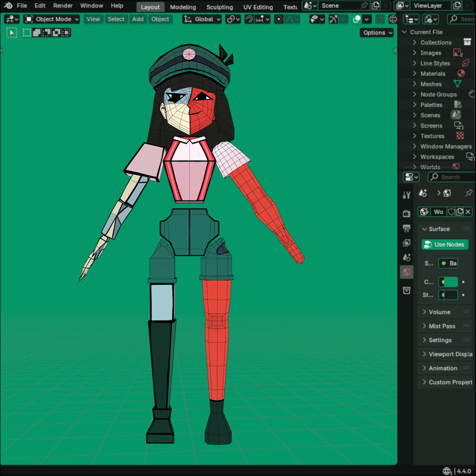
Task: Toggle proportional editing in the header
Action: 278,19
